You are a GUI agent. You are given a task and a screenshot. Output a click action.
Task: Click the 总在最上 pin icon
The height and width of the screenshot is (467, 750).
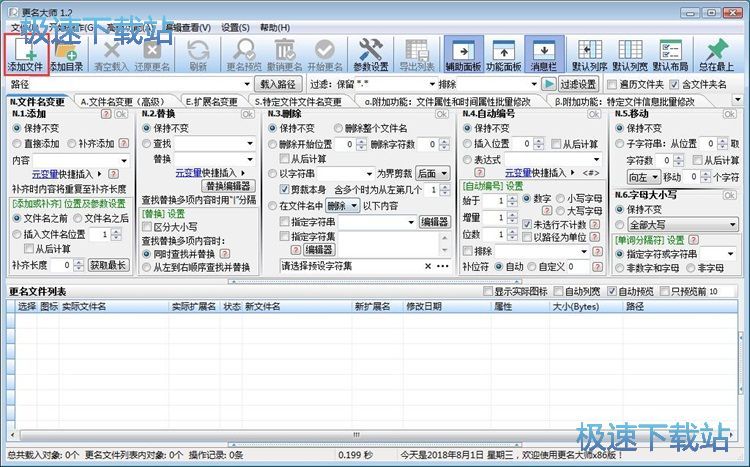pyautogui.click(x=717, y=54)
